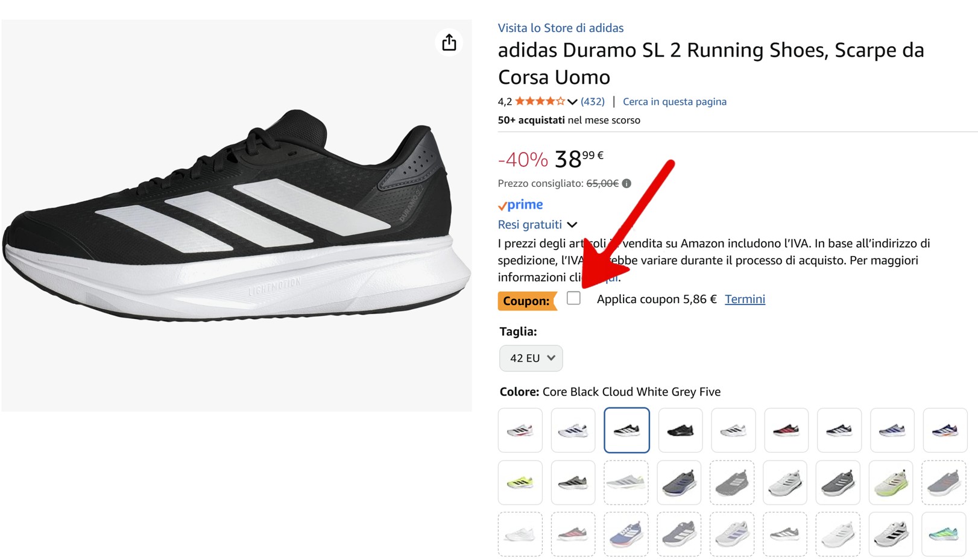Screen dimensions: 978x560
Task: Click the selected Core Black Cloud White swatch
Action: [x=626, y=430]
